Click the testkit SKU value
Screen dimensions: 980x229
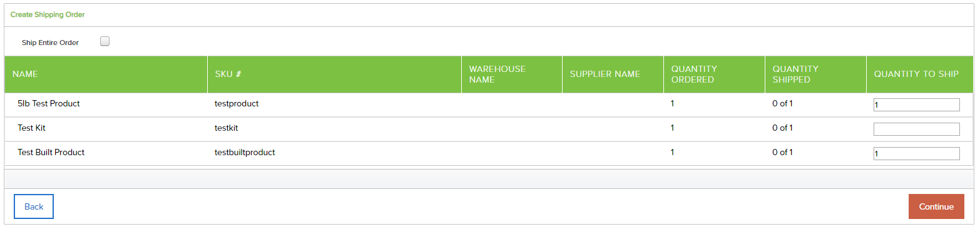coord(227,128)
